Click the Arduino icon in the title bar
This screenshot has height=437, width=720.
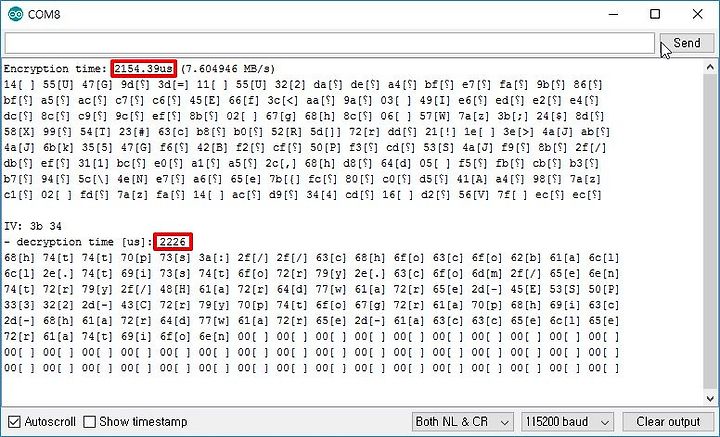15,14
